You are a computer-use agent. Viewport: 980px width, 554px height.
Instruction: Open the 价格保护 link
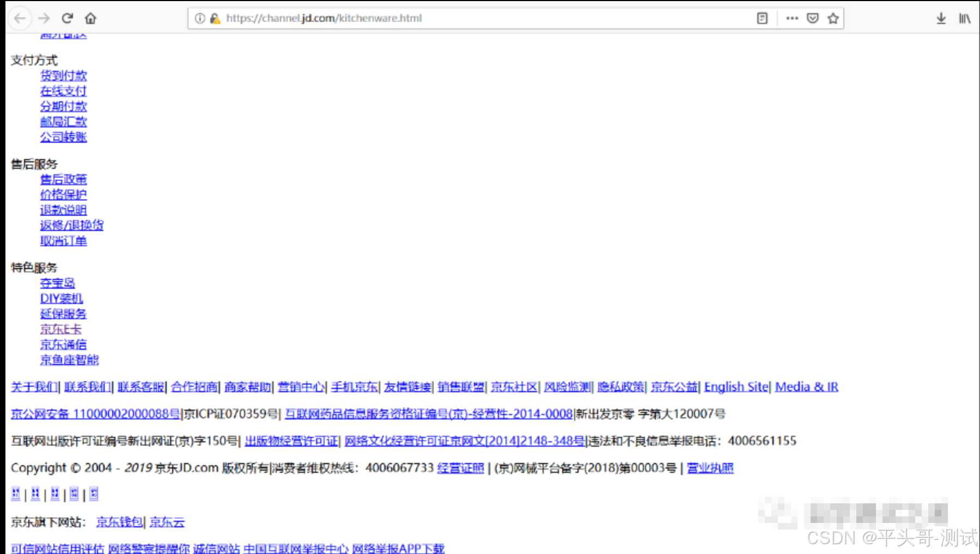63,194
